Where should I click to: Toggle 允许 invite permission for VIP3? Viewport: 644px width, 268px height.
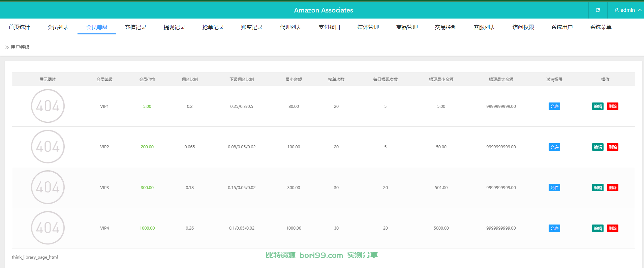point(554,187)
